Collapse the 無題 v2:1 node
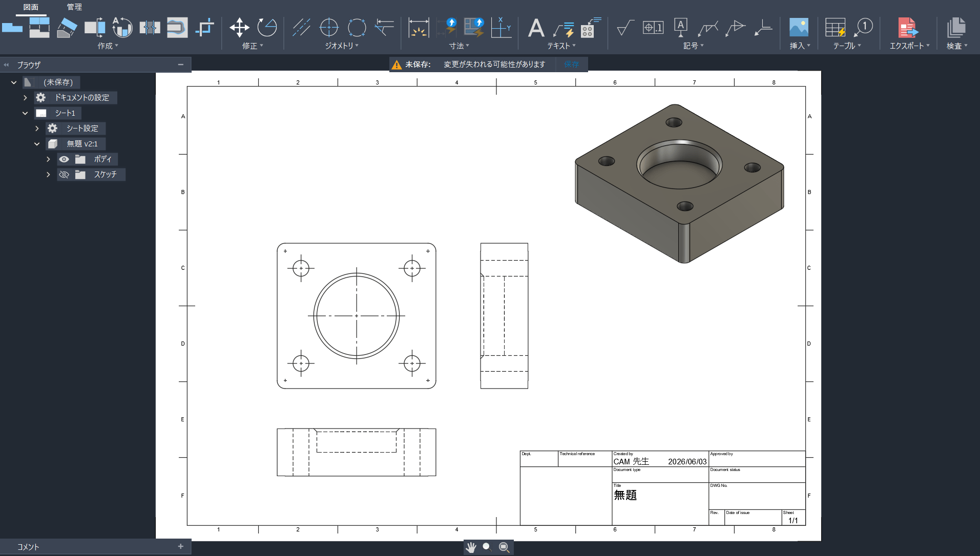980x556 pixels. click(37, 144)
